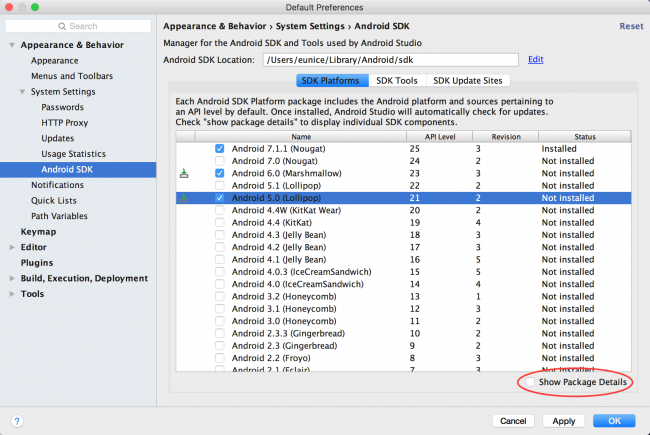Open the help question mark button
The height and width of the screenshot is (435, 650).
17,421
